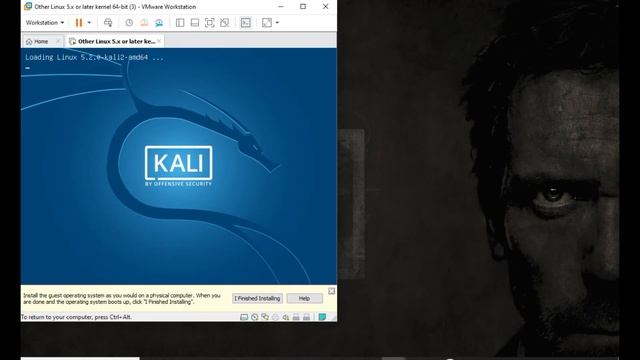Click the stretch guest display icon
640x360 pixels.
(x=267, y=22)
